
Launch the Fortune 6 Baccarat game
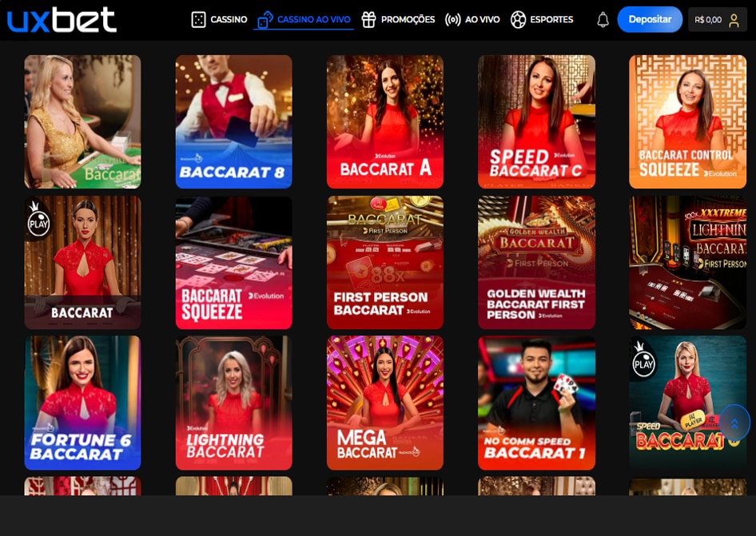pos(82,403)
